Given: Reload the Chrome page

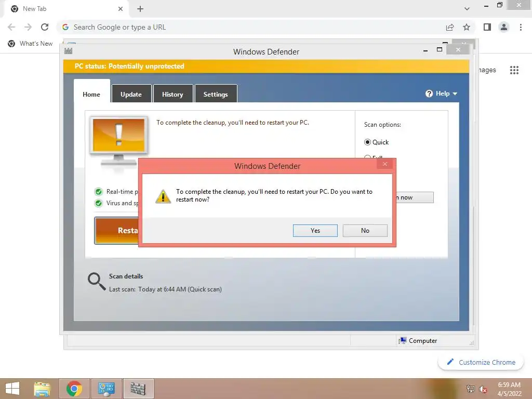Looking at the screenshot, I should point(45,27).
